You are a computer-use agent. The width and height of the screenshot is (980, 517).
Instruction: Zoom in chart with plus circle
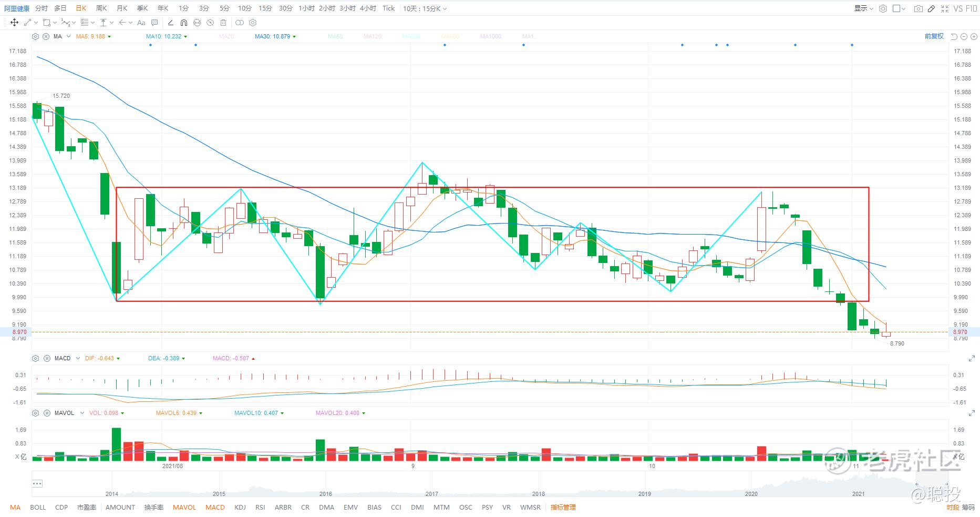point(974,36)
